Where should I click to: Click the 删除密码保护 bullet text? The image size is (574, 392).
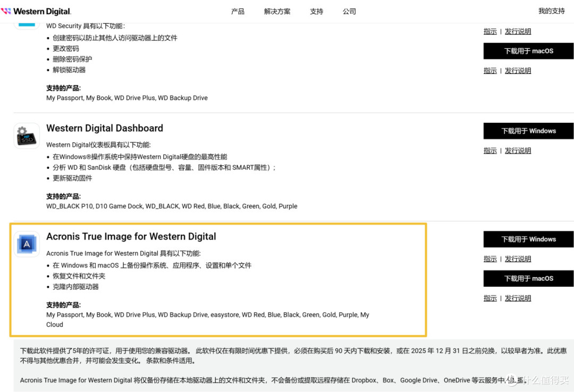click(x=72, y=59)
